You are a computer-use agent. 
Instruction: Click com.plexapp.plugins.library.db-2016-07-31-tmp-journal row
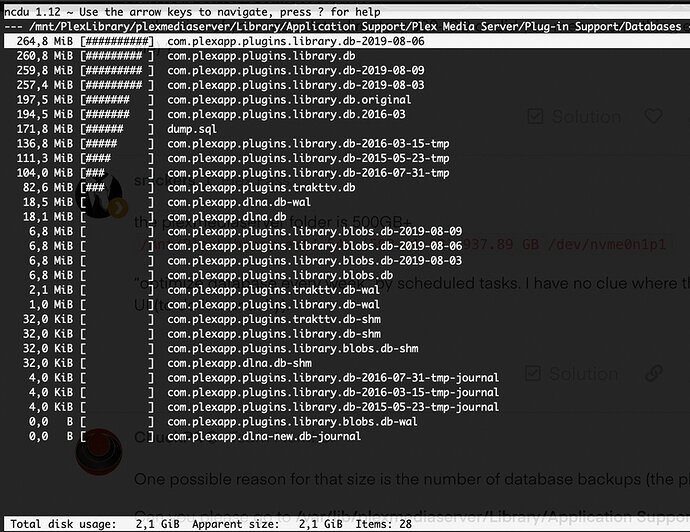(x=333, y=378)
